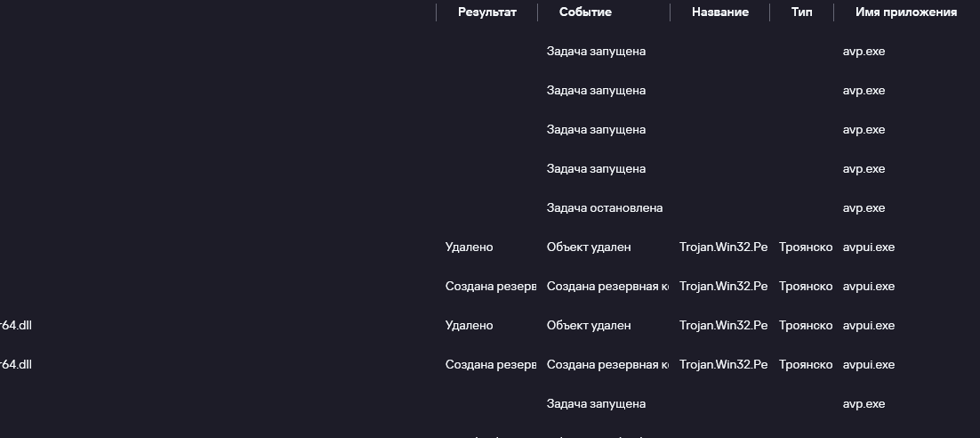Select the "Удалено" result in the upper 64.dll row
This screenshot has height=438, width=980.
(x=469, y=326)
